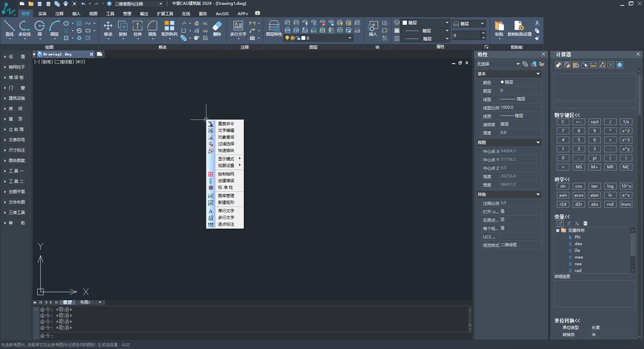Click the 门窗 sidebar menu entry
The width and height of the screenshot is (644, 349).
click(x=17, y=88)
